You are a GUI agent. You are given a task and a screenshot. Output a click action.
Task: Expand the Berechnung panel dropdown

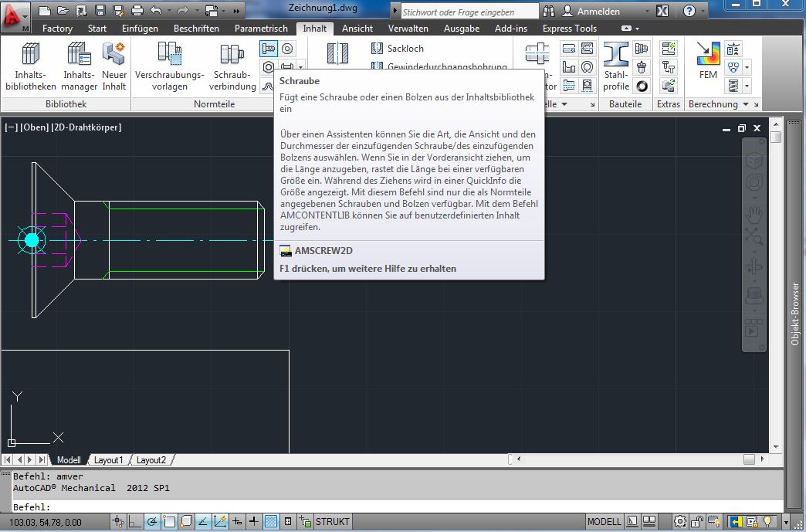pyautogui.click(x=745, y=104)
